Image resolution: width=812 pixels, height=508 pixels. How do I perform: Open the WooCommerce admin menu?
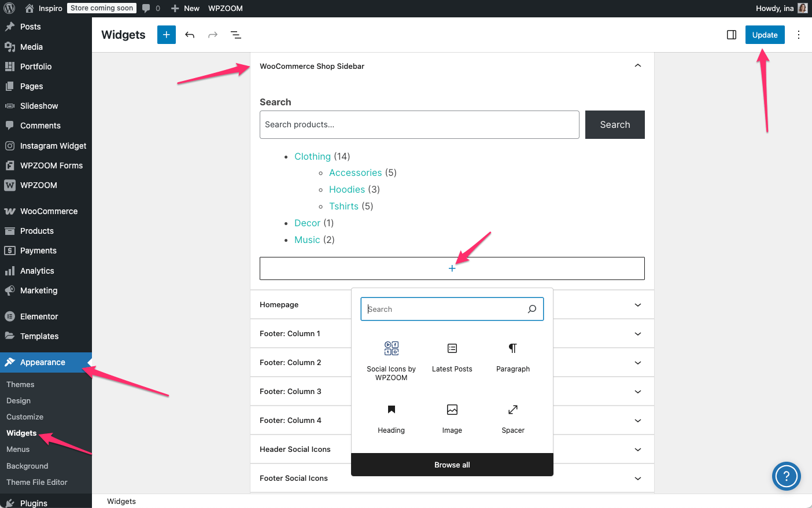[49, 211]
